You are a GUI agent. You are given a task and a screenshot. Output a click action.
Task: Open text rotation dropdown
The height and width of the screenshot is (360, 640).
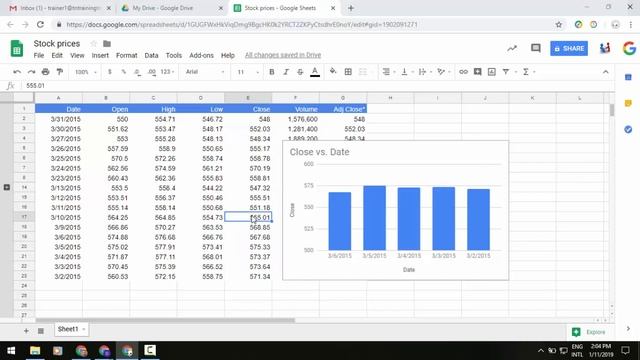pos(444,72)
